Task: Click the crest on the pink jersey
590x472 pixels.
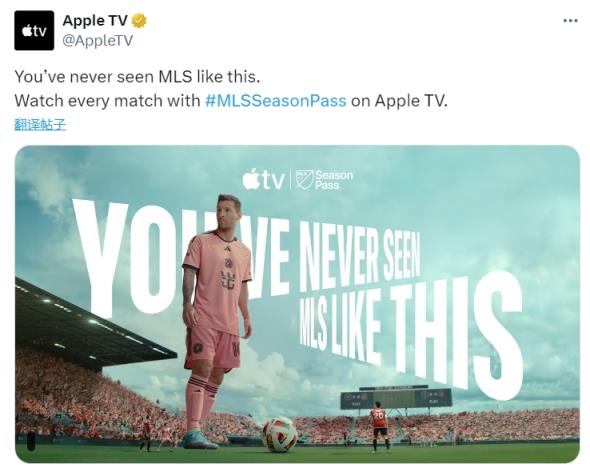Action: [x=228, y=264]
